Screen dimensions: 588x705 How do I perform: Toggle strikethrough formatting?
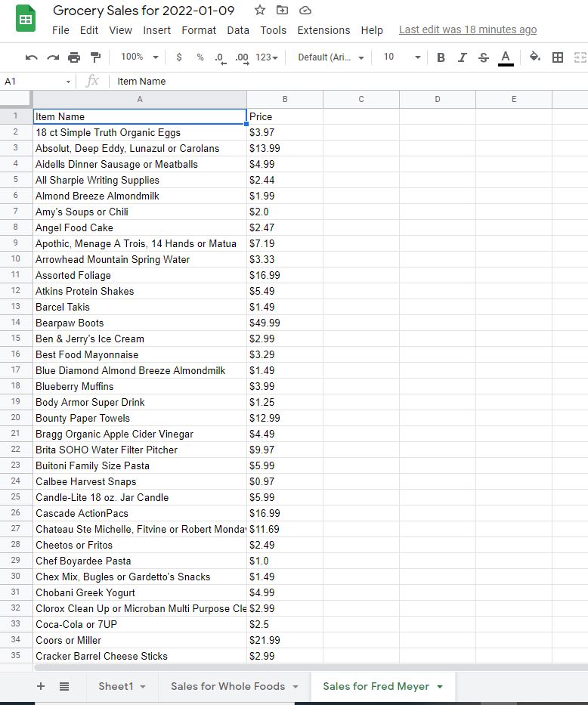(484, 57)
